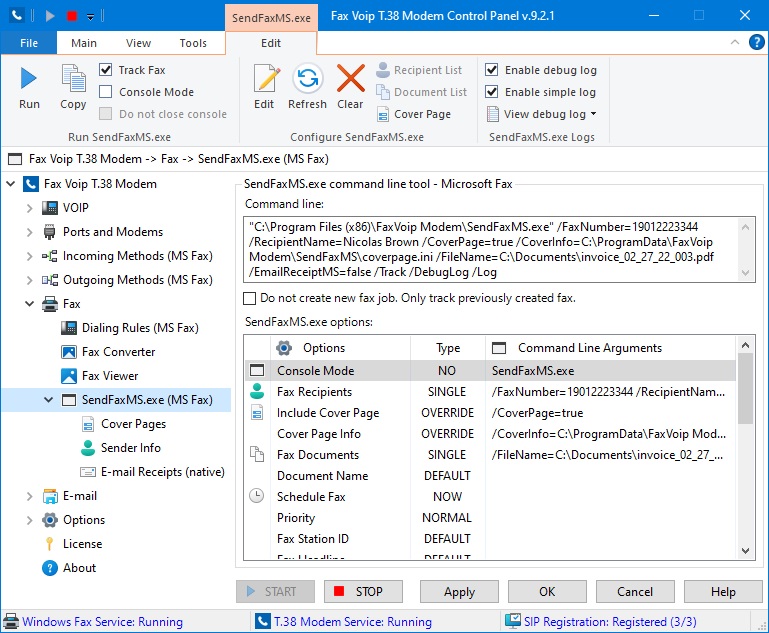
Task: Check Do not create new fax job
Action: (x=250, y=298)
